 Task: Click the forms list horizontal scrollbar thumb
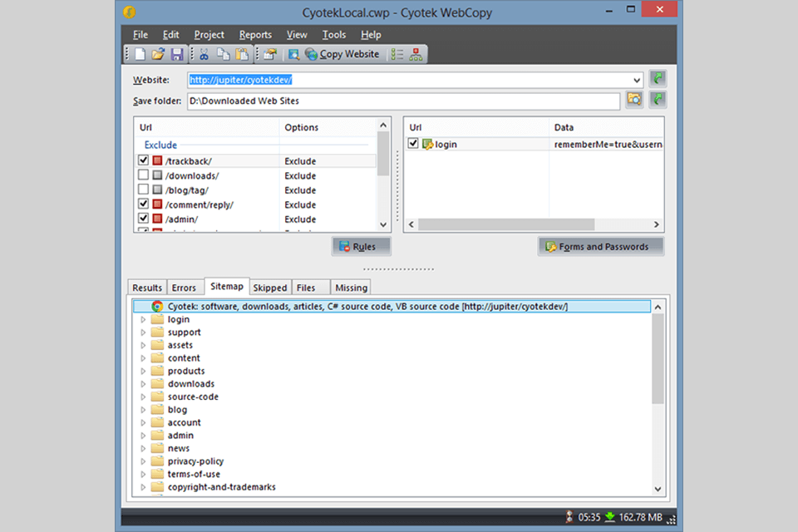[x=506, y=224]
